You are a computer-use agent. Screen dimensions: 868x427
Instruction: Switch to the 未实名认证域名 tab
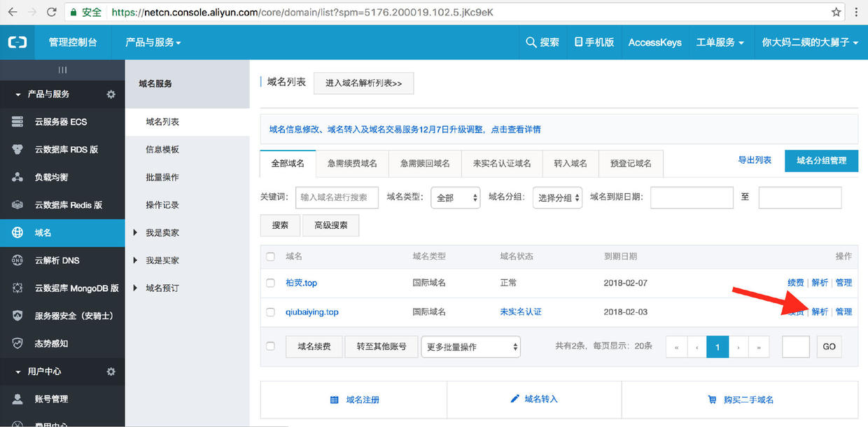[501, 163]
